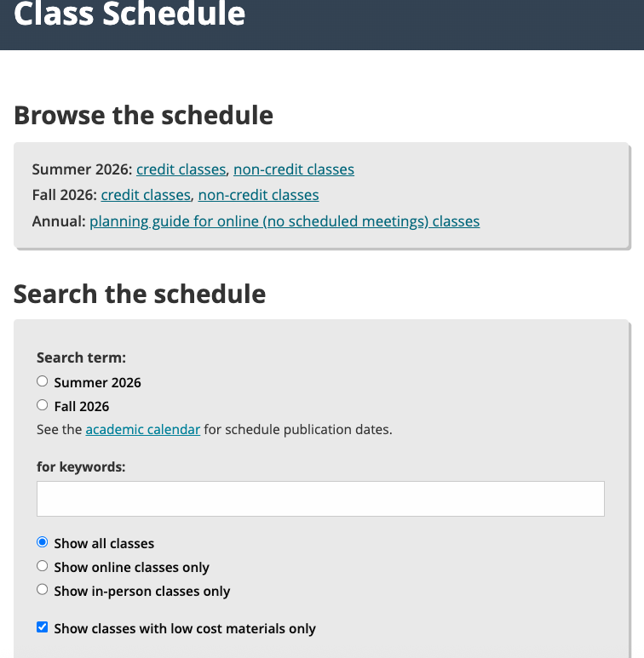Click the Class Schedule page title
This screenshot has height=658, width=644.
tap(129, 14)
